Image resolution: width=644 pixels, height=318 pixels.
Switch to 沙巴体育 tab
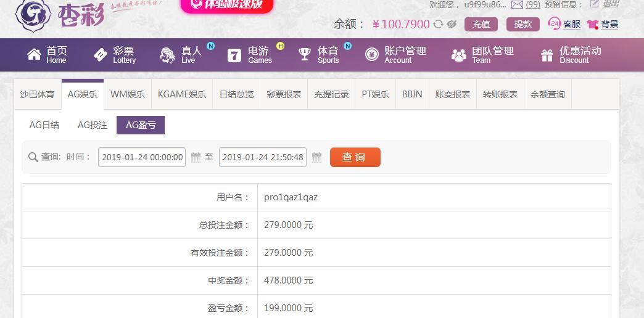[38, 94]
